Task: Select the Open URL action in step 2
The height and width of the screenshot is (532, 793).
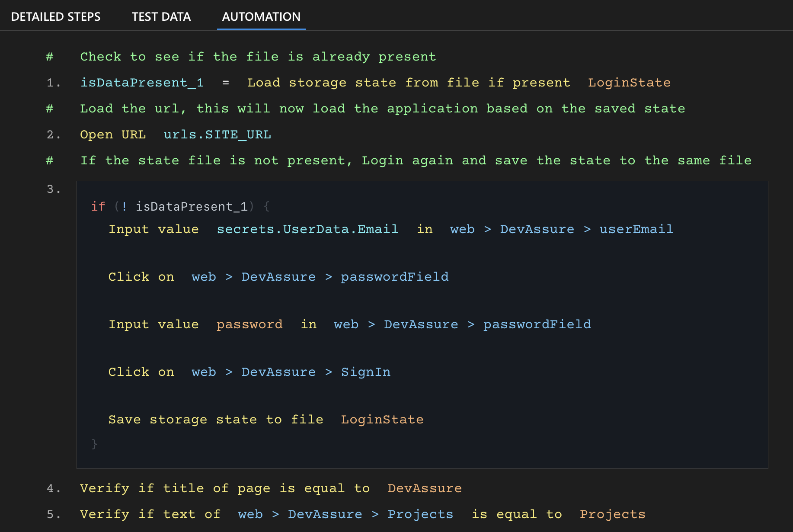Action: coord(112,134)
